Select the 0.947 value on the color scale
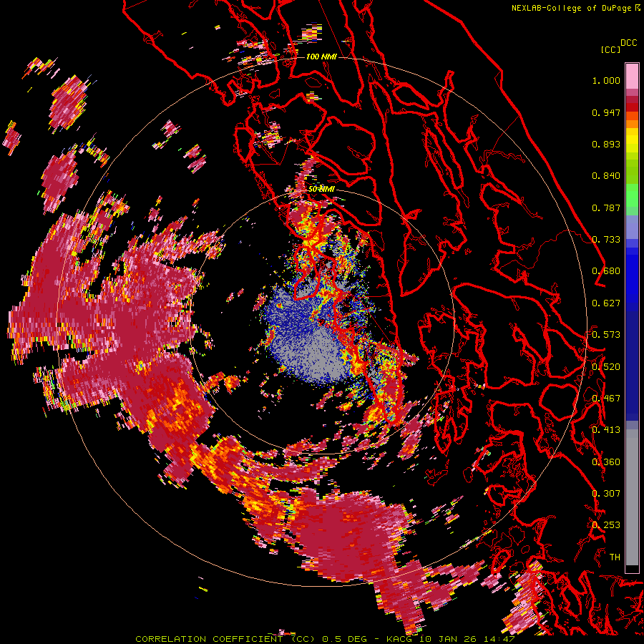 [606, 112]
